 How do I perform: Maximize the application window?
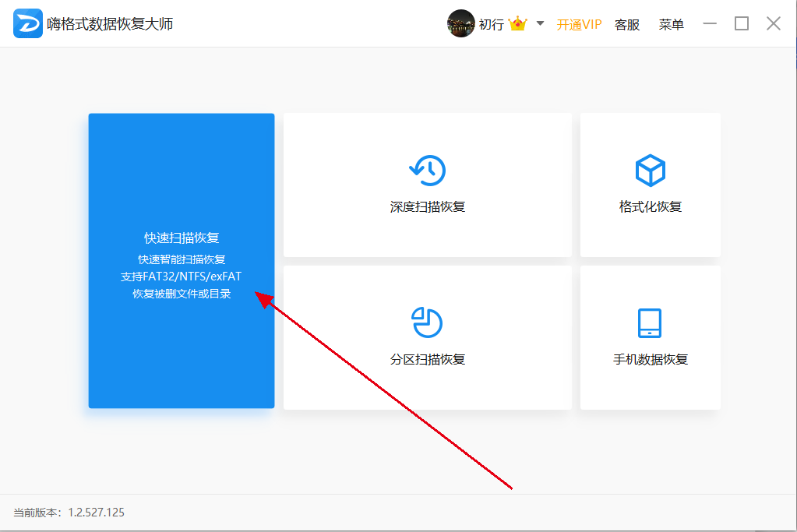[742, 23]
